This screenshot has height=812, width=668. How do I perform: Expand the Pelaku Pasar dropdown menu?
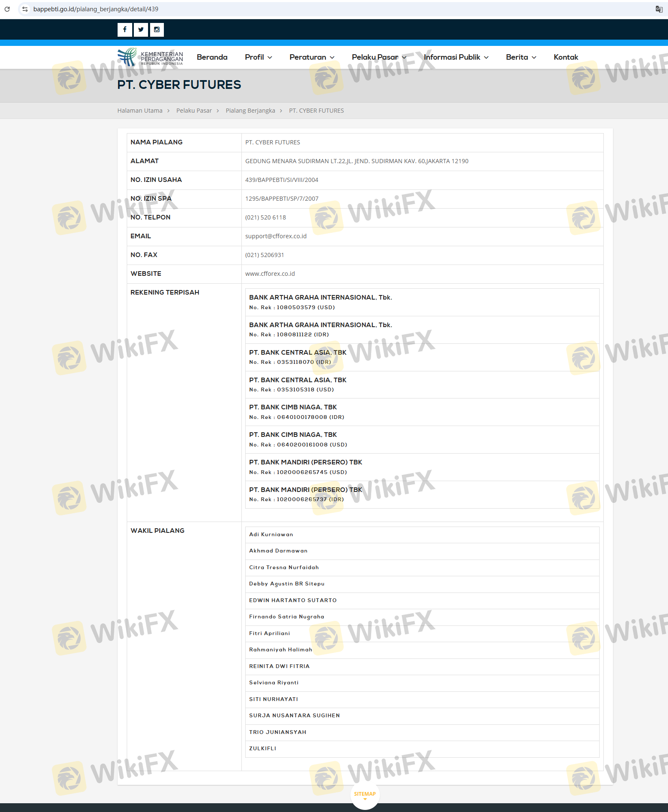coord(379,57)
